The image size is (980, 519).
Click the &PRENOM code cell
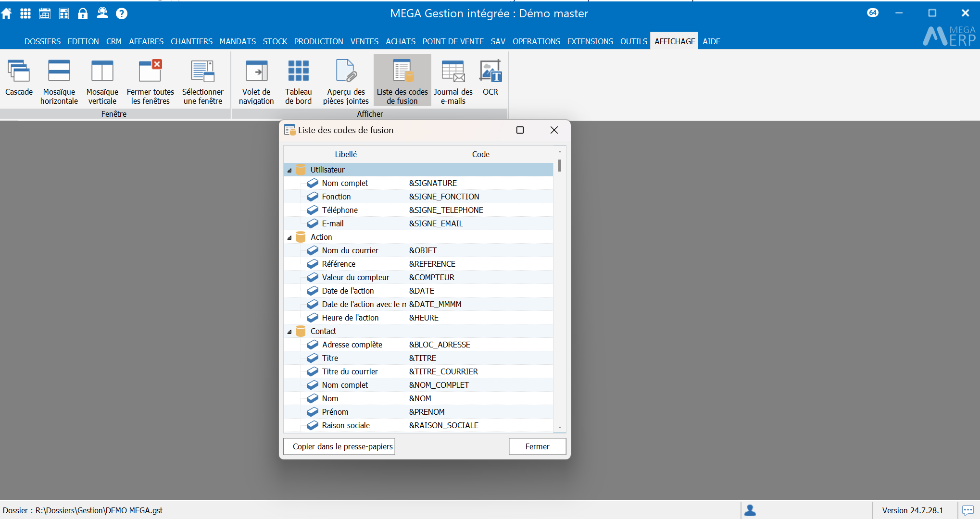480,412
